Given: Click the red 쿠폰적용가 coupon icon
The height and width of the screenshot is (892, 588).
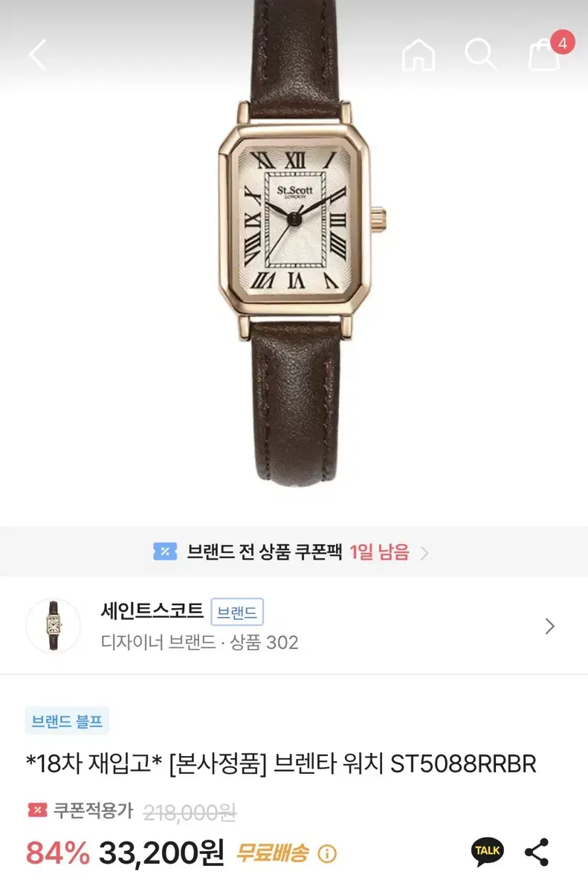Looking at the screenshot, I should coord(36,810).
